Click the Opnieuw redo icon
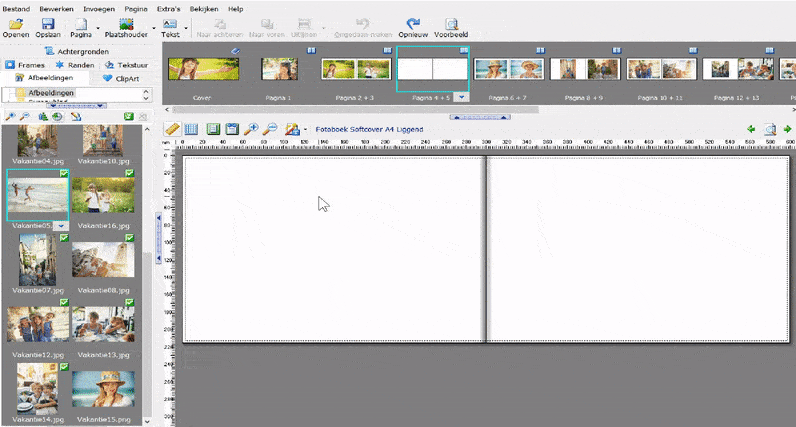The height and width of the screenshot is (427, 796). [412, 23]
